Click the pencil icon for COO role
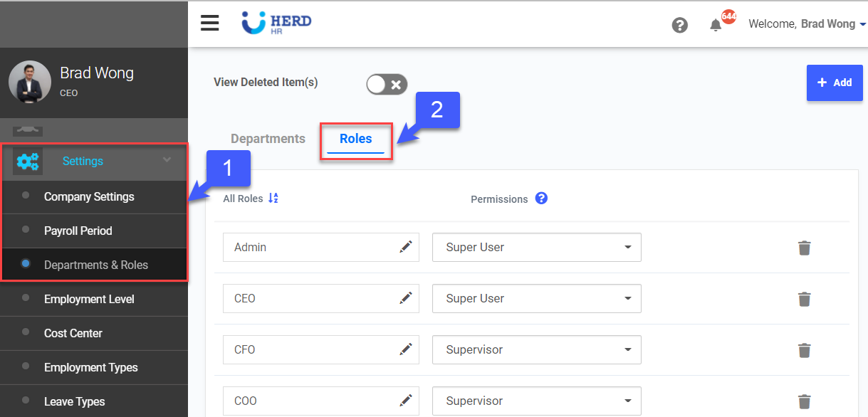 (x=406, y=401)
